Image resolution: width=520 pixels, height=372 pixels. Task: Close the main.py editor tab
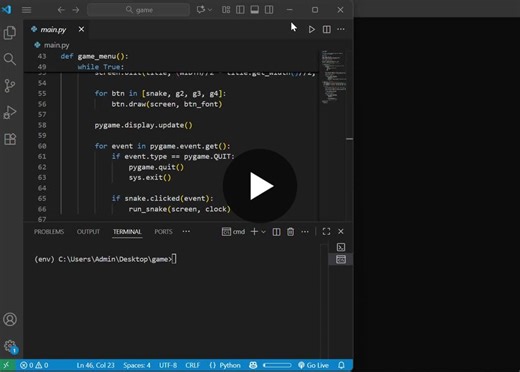coord(81,29)
